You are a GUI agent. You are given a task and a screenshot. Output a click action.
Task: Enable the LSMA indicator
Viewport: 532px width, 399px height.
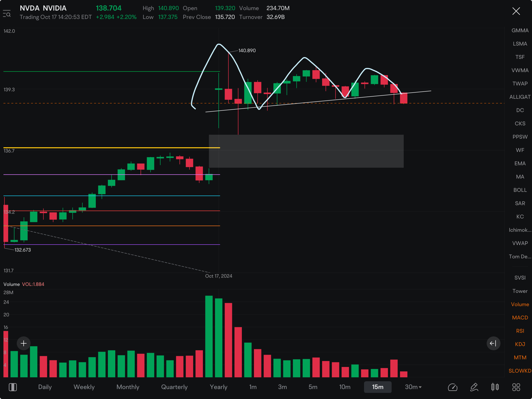(x=520, y=44)
